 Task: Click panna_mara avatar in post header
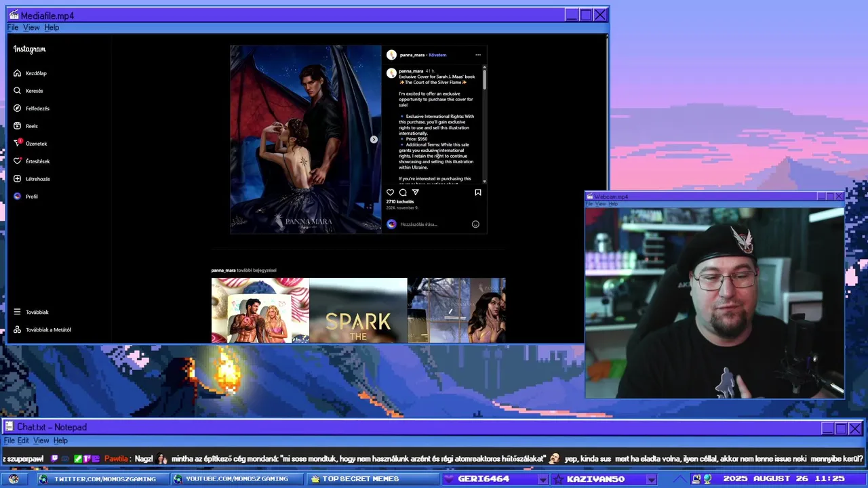[391, 55]
